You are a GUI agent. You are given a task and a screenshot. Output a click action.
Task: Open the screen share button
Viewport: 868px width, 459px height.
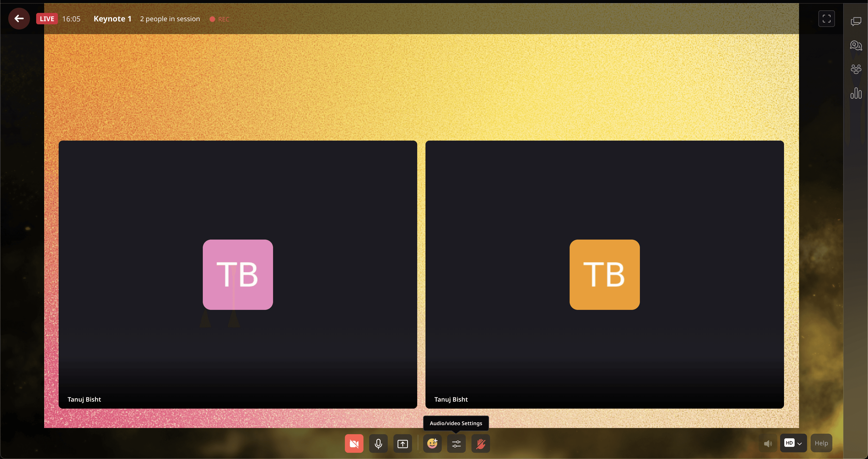click(x=402, y=443)
